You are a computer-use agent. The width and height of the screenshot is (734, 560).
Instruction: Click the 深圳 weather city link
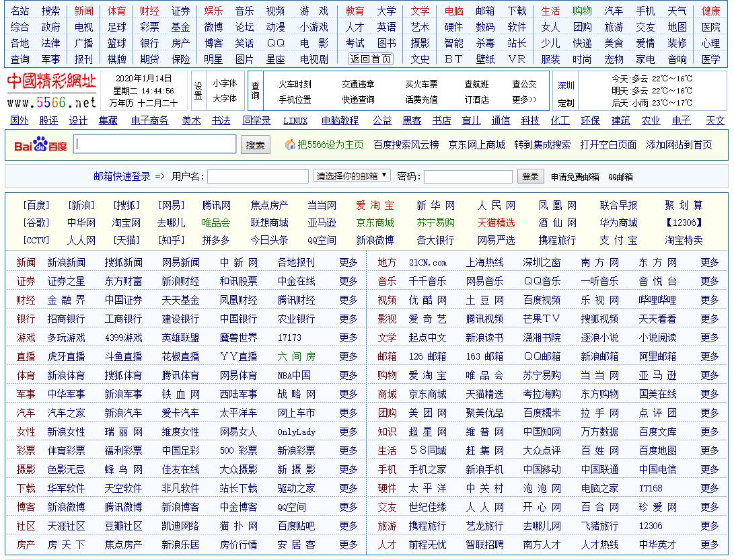(566, 85)
